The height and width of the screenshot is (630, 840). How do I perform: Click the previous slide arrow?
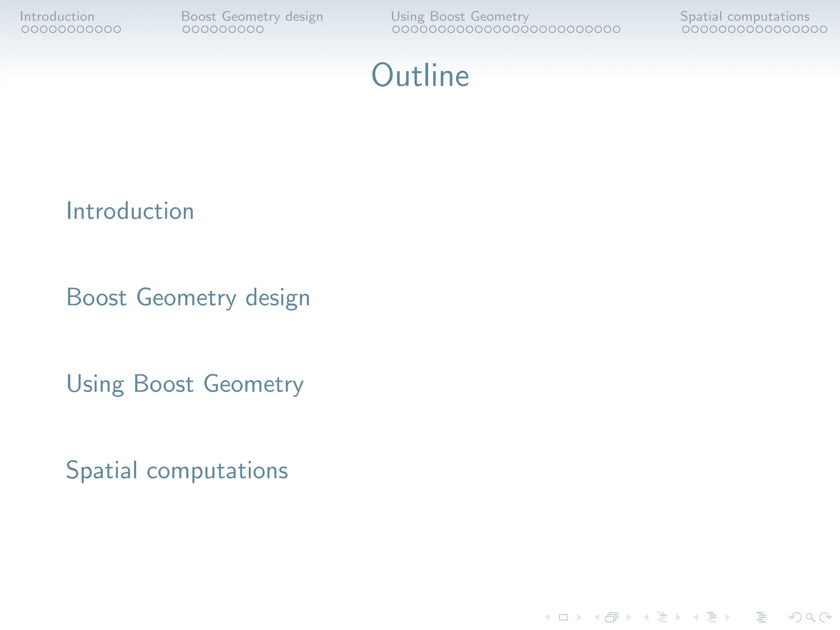(x=548, y=617)
